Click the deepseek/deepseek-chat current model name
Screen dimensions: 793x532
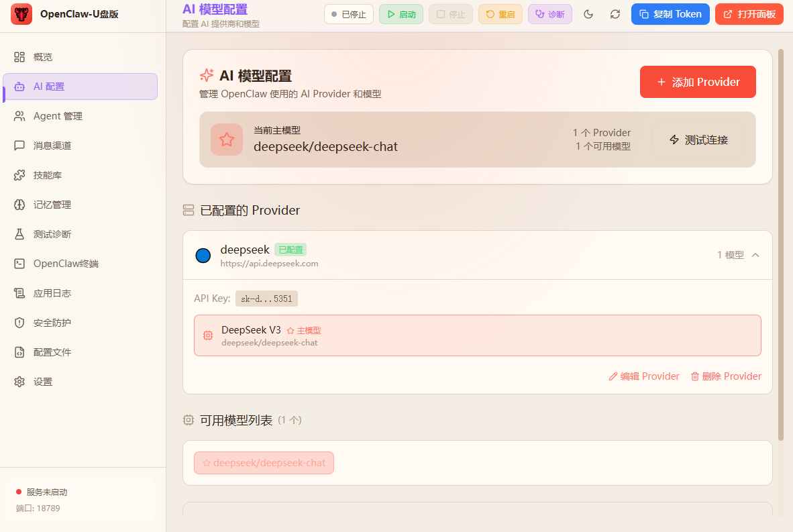click(x=325, y=147)
